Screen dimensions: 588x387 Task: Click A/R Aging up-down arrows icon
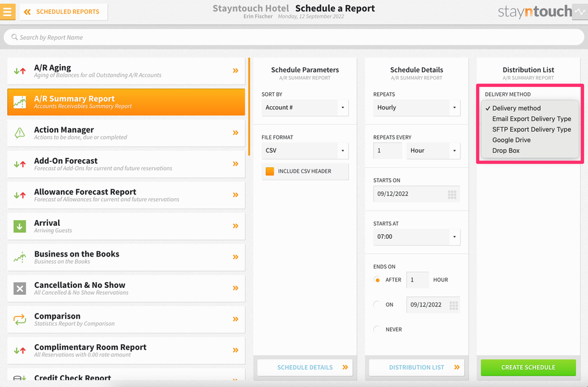(x=20, y=70)
